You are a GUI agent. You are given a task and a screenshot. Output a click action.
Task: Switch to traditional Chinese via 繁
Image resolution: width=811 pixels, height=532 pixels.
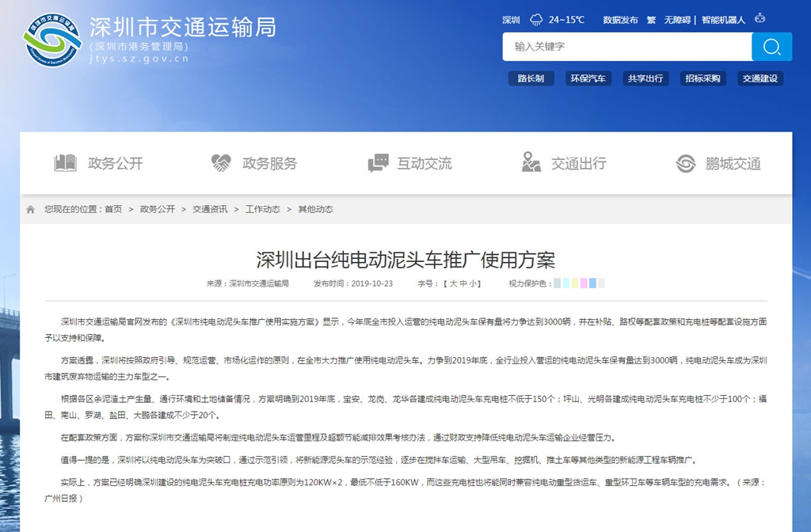tap(650, 20)
